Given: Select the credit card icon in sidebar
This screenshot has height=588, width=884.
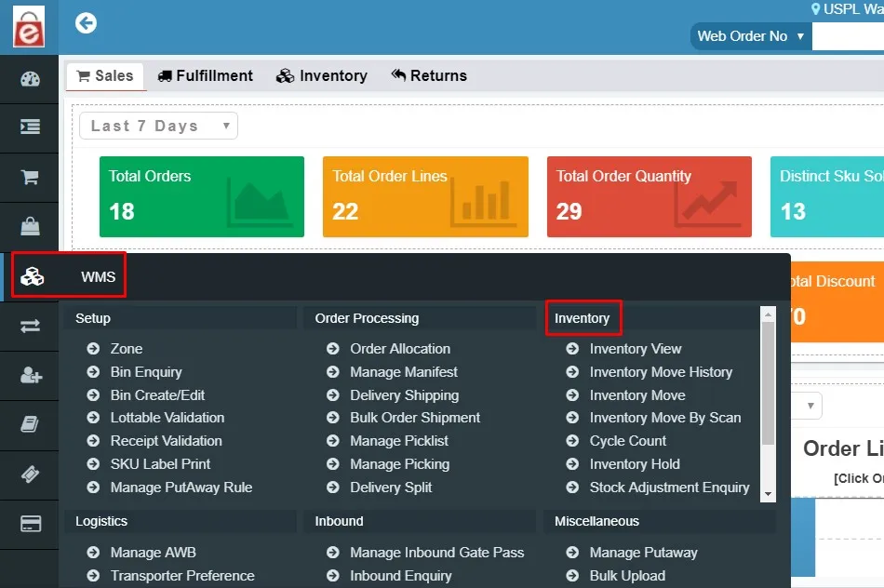Looking at the screenshot, I should coord(30,523).
